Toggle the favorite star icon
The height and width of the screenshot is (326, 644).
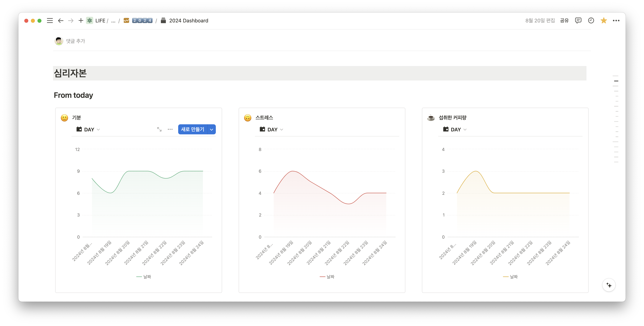point(604,21)
